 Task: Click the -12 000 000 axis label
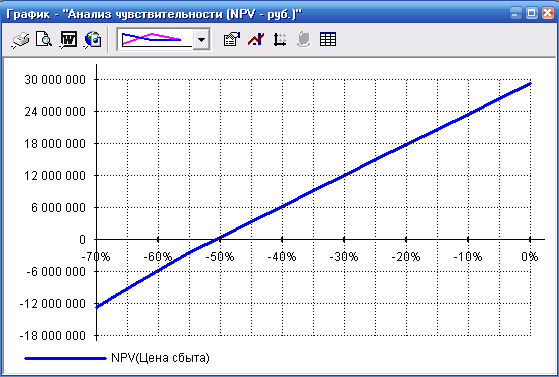click(53, 304)
